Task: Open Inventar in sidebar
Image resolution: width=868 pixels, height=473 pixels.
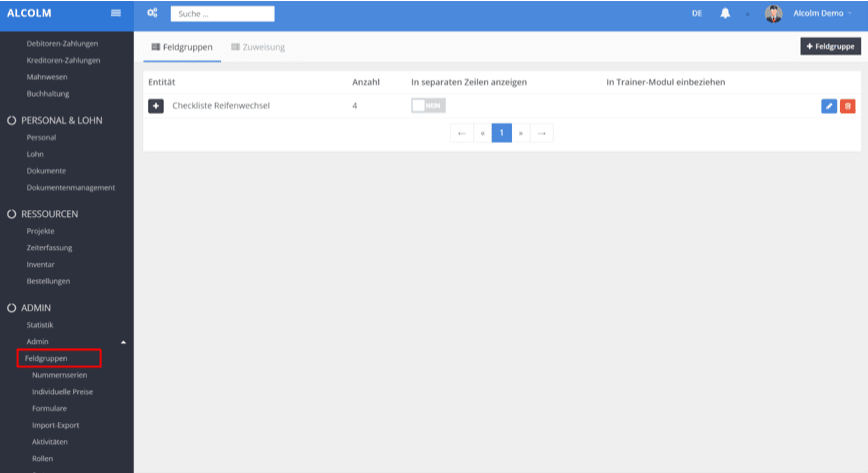Action: point(40,264)
